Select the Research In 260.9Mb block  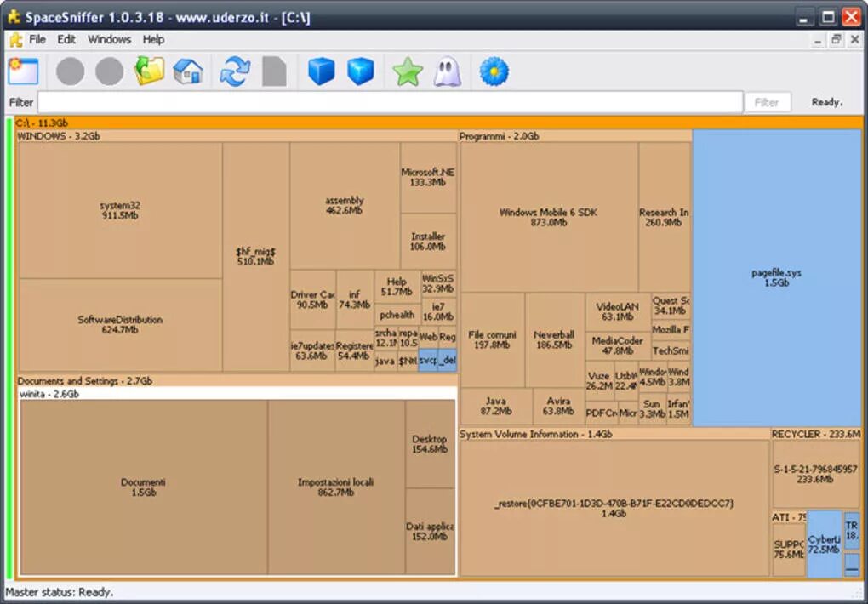tap(665, 217)
